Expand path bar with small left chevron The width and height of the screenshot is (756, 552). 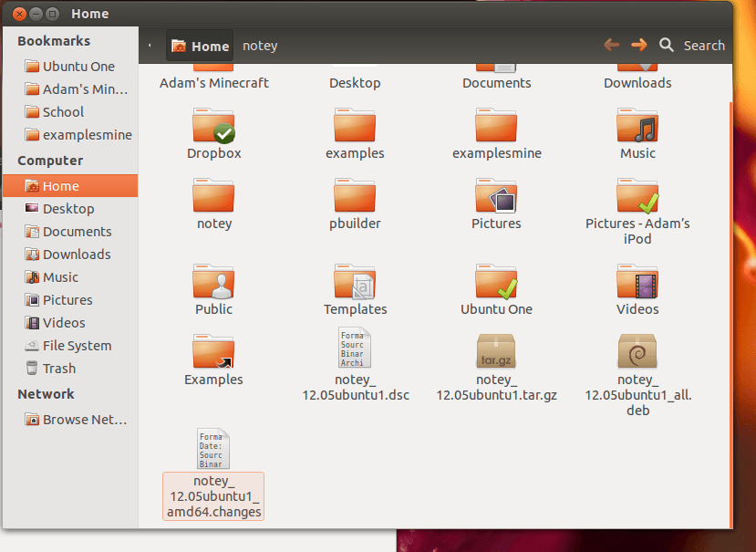(x=150, y=46)
